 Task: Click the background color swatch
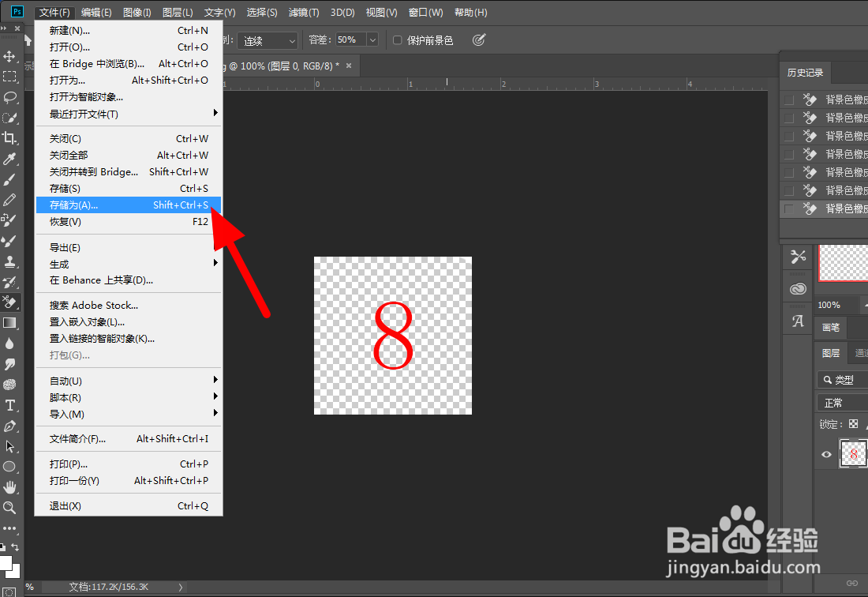click(16, 573)
